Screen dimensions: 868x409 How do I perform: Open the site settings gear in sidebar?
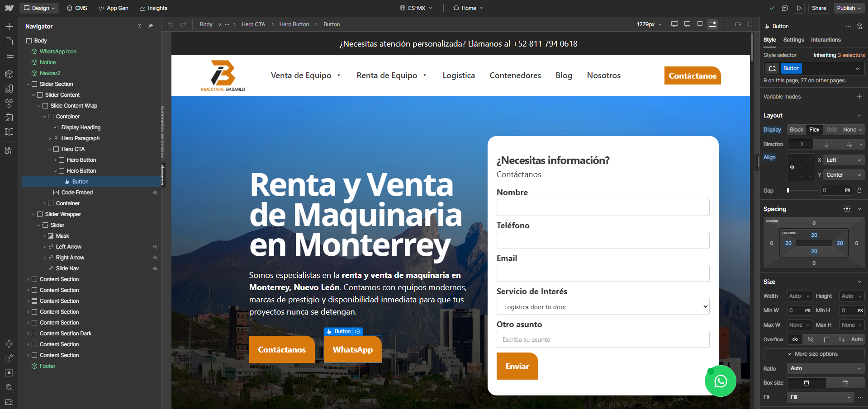(9, 344)
